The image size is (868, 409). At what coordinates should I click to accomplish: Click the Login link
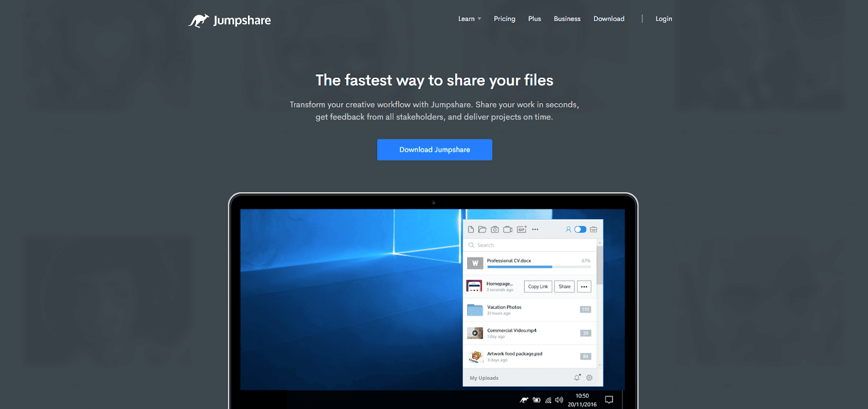663,19
